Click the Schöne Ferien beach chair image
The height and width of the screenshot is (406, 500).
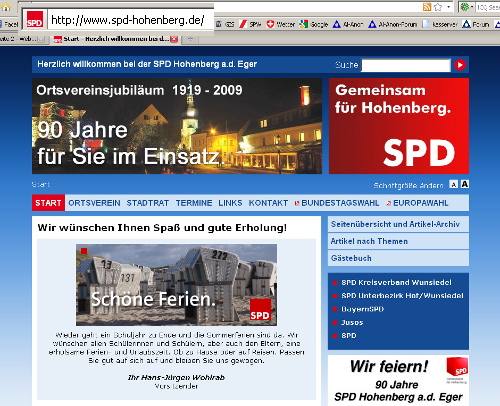176,285
